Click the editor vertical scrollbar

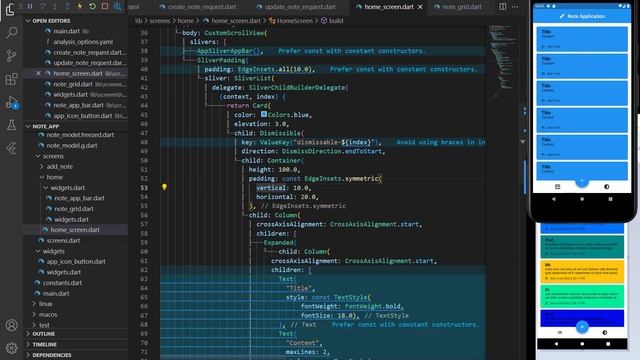coord(524,176)
